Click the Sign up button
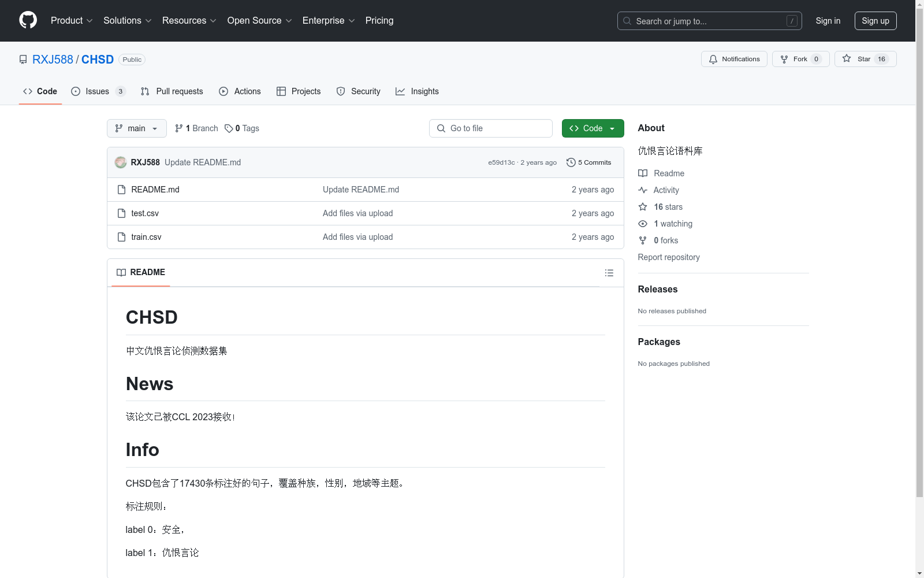Screen dimensions: 924x578 (875, 20)
